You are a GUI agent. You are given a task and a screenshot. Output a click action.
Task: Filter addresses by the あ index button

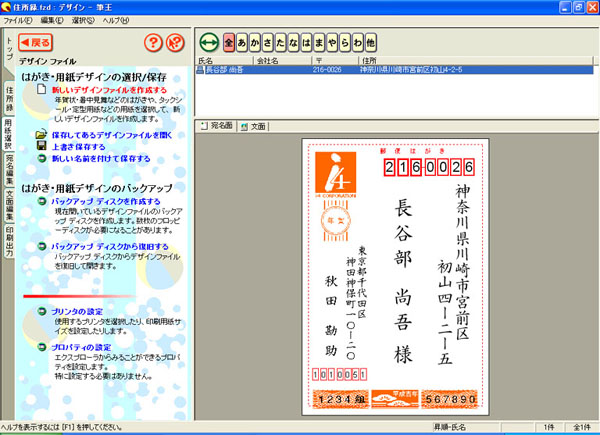244,43
